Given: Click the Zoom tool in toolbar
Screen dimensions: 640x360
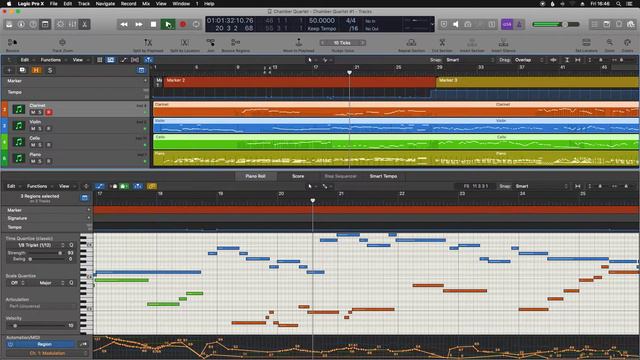Looking at the screenshot, I should [609, 44].
